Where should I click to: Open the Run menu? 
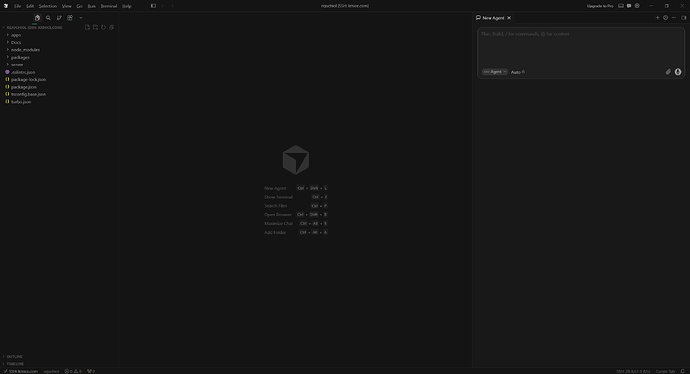(x=92, y=6)
